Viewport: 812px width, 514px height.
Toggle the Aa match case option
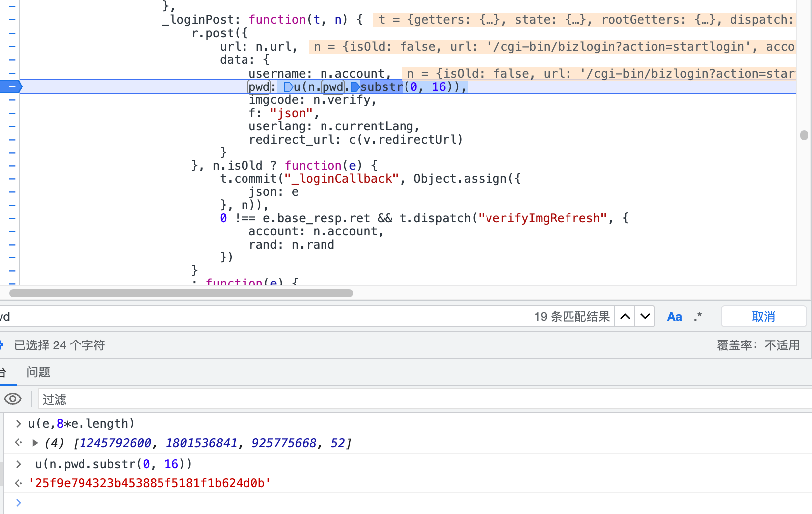coord(674,317)
